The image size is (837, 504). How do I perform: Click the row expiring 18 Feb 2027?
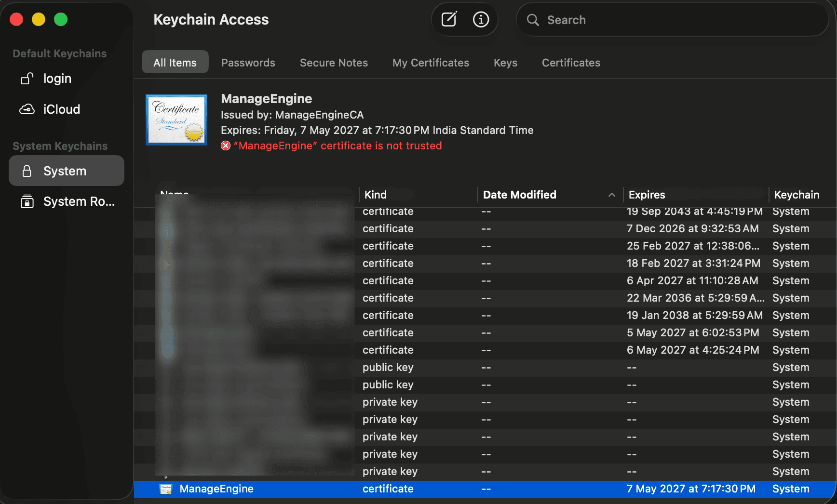pos(485,264)
